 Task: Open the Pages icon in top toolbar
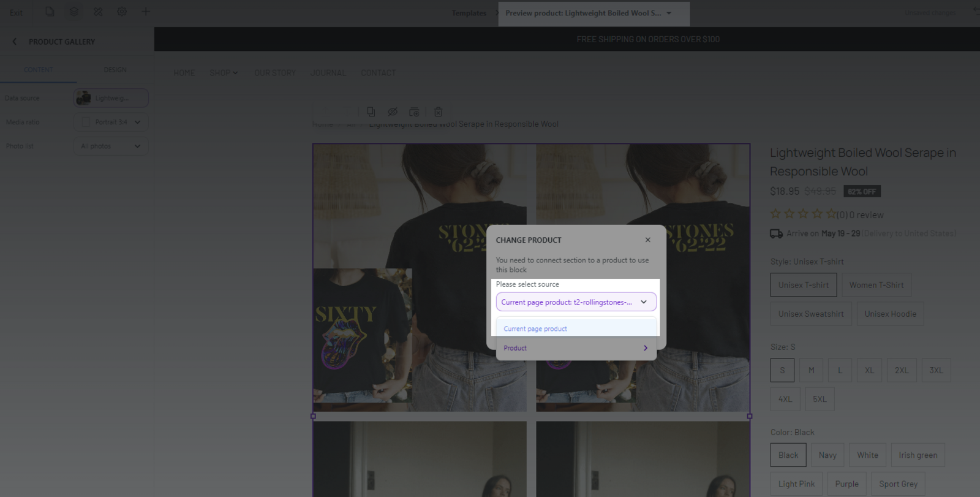click(x=50, y=12)
